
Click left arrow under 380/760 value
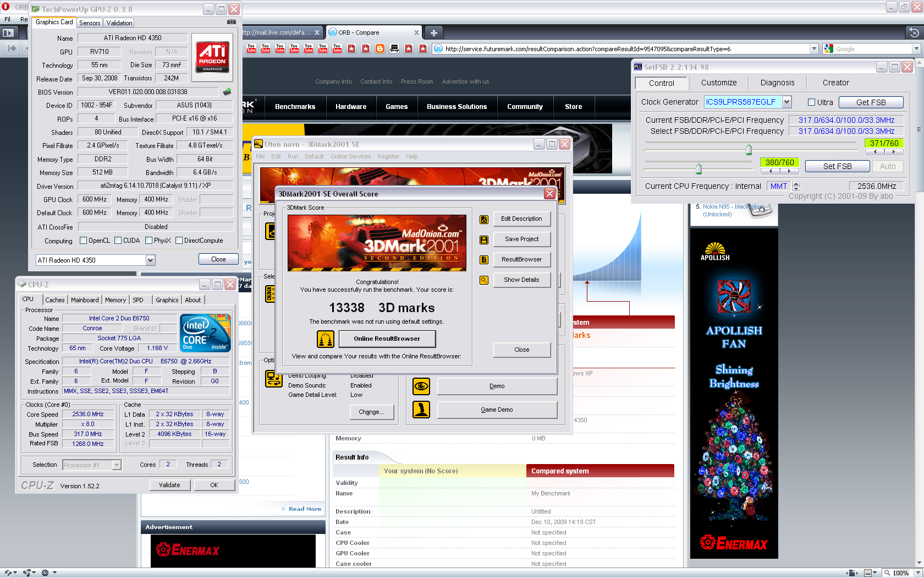[x=771, y=171]
